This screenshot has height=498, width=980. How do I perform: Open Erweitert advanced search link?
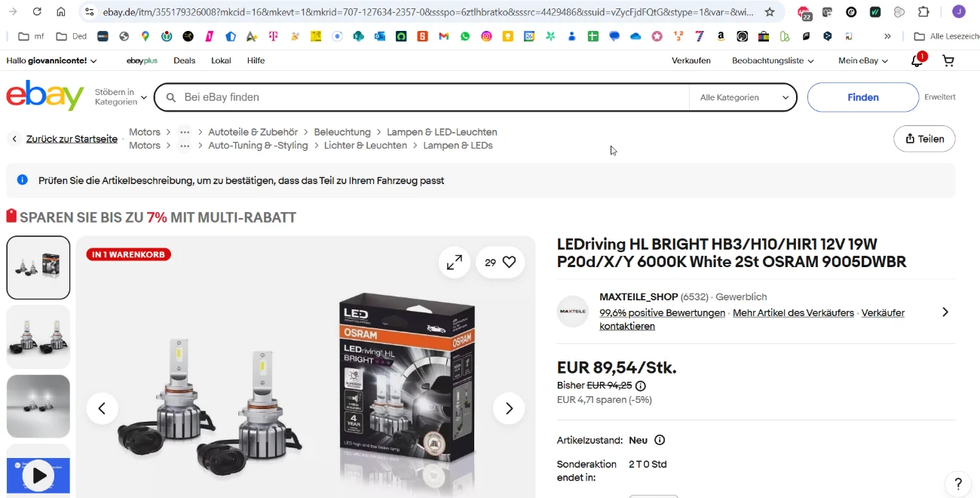coord(940,97)
